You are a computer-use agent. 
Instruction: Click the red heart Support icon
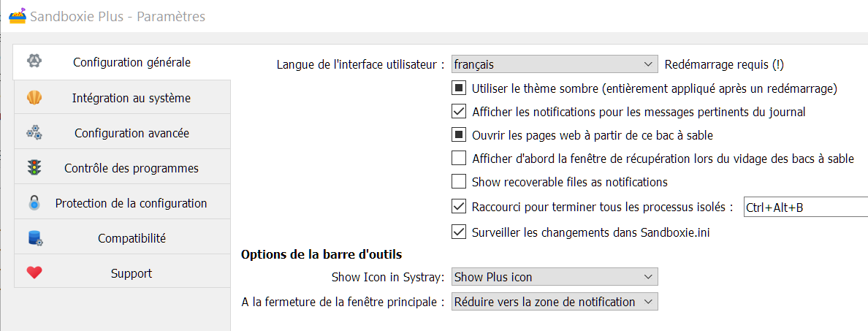coord(34,273)
